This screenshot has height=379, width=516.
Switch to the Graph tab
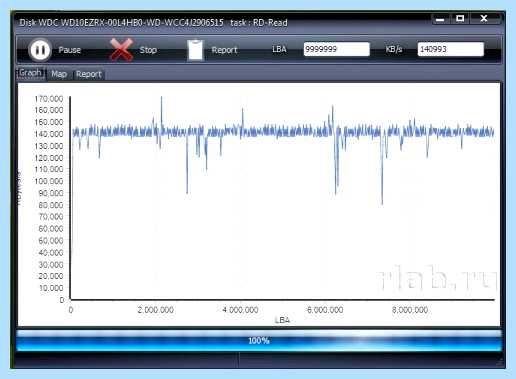(30, 73)
